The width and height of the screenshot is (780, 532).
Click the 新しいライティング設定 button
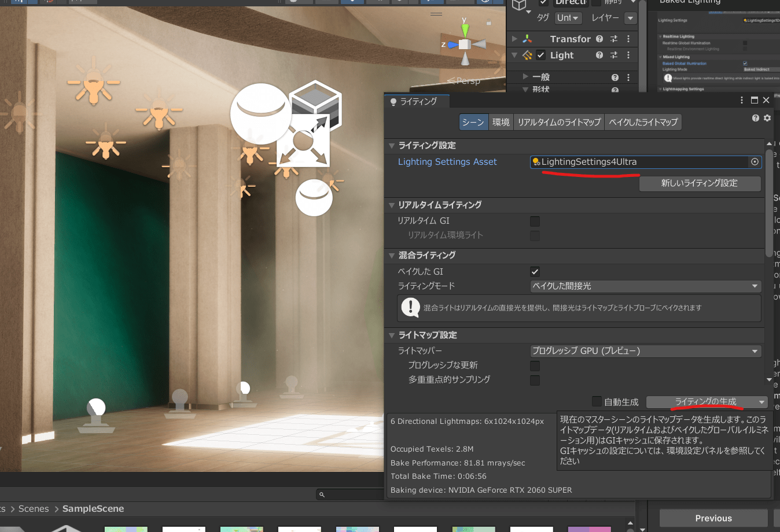(x=699, y=183)
